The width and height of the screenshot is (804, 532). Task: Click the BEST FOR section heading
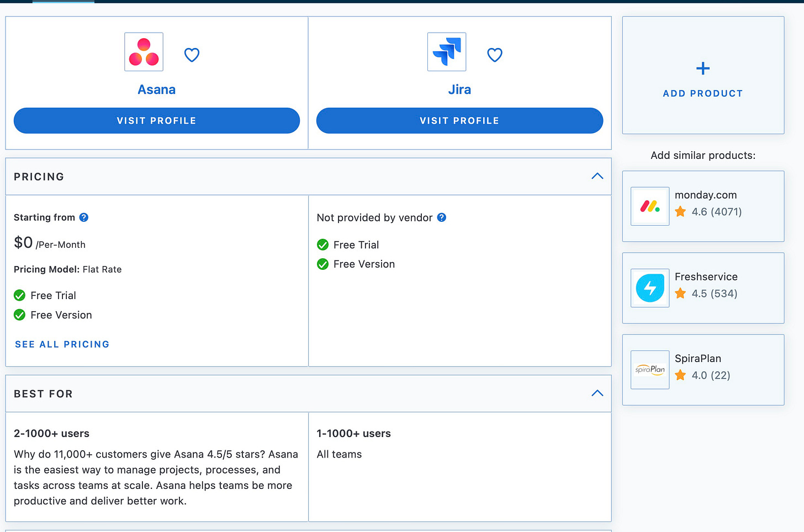pos(43,394)
